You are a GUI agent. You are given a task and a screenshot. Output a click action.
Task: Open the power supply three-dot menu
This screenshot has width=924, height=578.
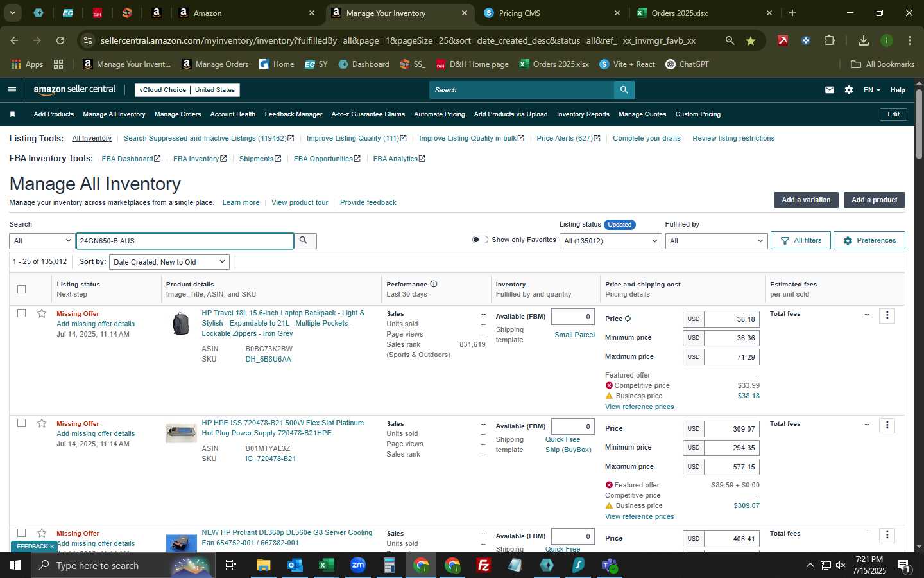pyautogui.click(x=887, y=425)
